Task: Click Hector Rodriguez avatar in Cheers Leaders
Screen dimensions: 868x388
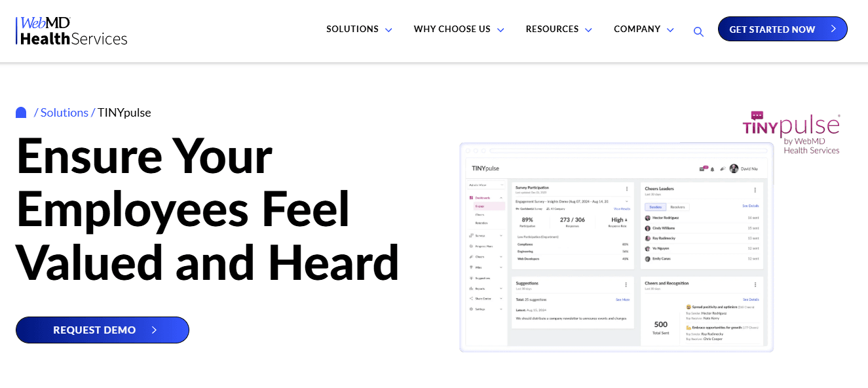Action: coord(648,218)
